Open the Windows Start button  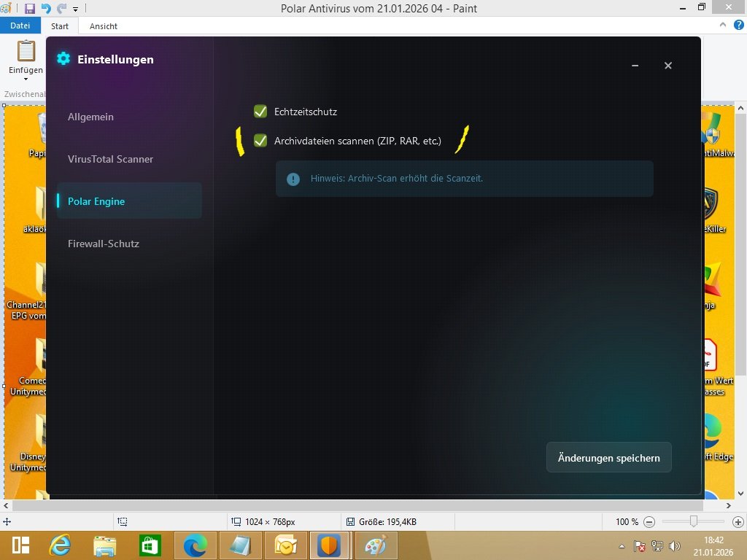coord(20,545)
